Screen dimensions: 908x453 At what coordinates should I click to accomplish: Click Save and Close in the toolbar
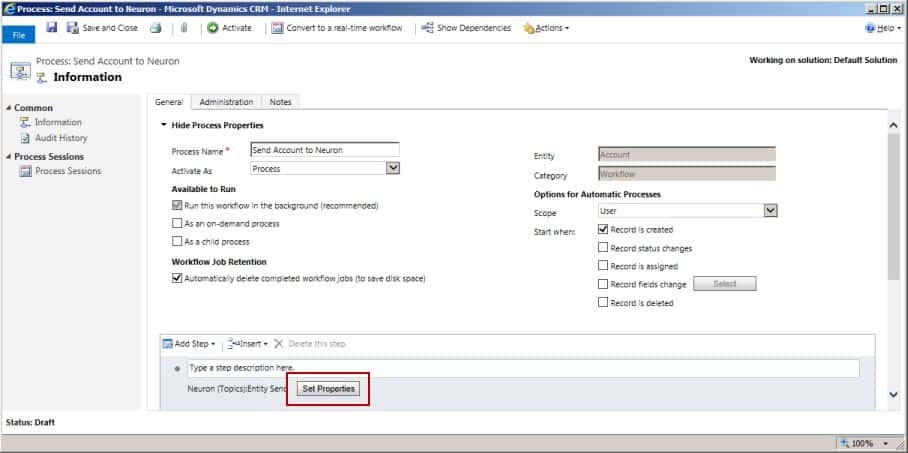coord(102,28)
